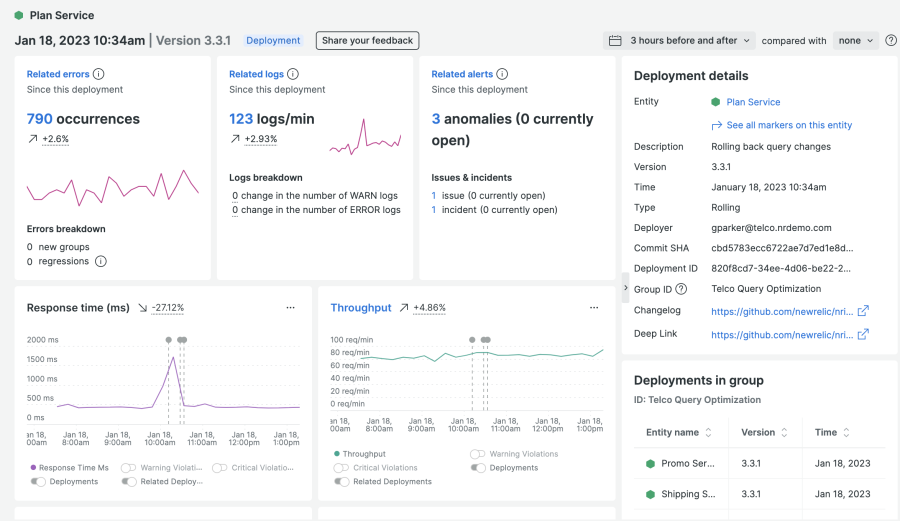Click the Share your feedback button
900x521 pixels.
click(x=367, y=41)
